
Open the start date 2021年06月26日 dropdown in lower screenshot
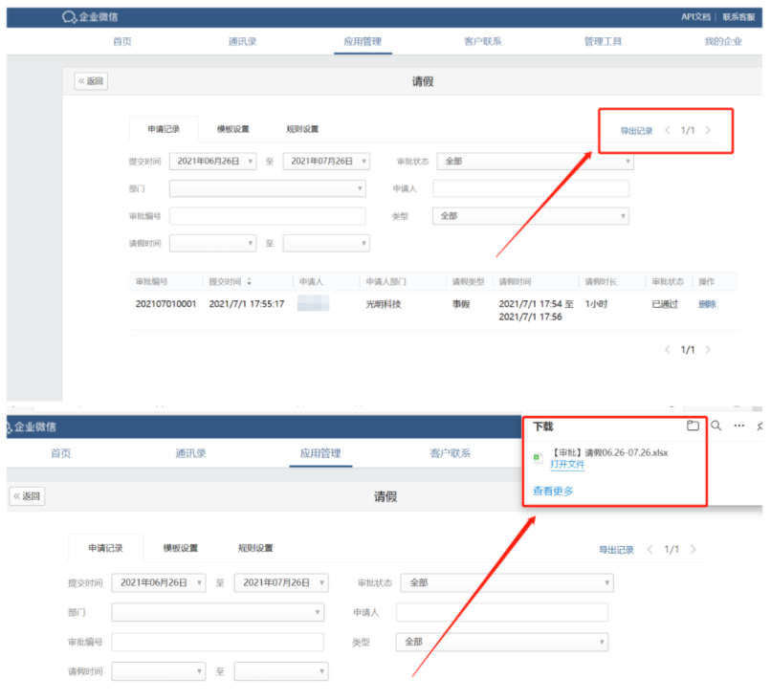(159, 583)
